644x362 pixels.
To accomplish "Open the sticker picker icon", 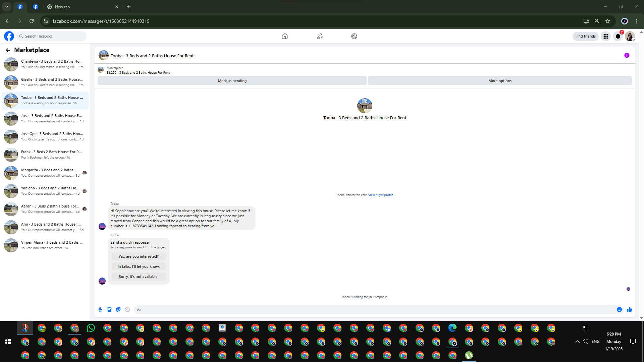I will pyautogui.click(x=118, y=310).
